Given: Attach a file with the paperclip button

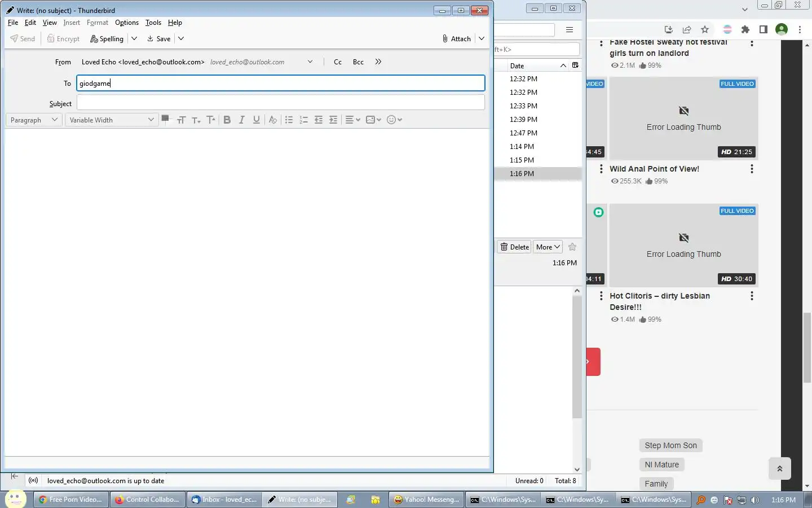Looking at the screenshot, I should pos(456,39).
